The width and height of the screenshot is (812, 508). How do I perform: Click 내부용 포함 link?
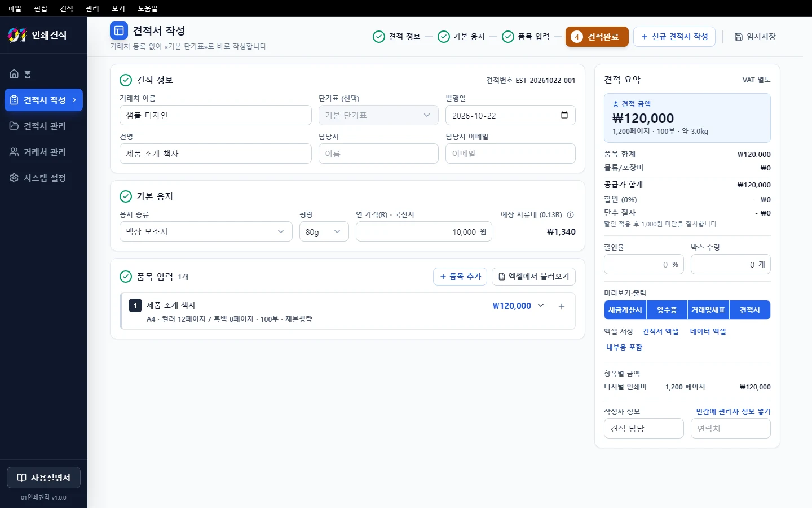[624, 347]
